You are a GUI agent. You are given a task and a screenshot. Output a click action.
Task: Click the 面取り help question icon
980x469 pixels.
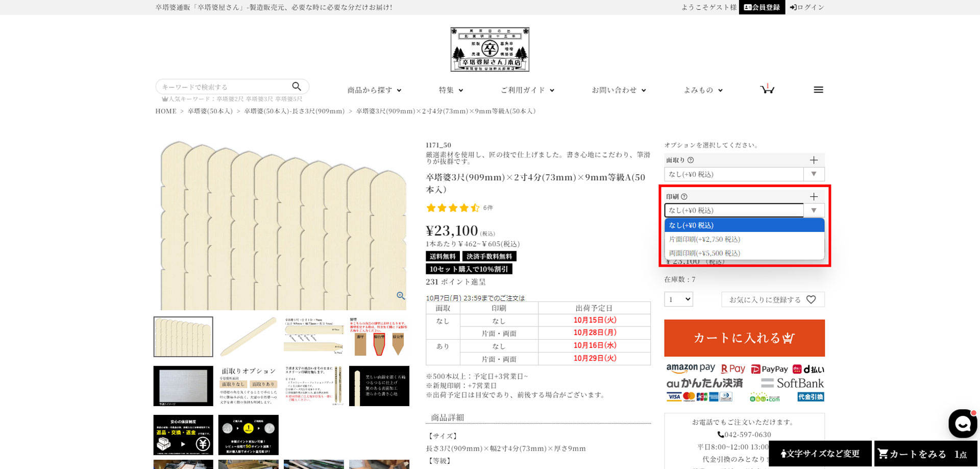691,160
